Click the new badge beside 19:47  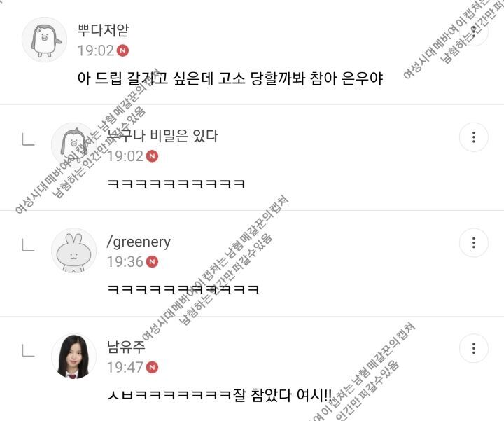(x=153, y=367)
